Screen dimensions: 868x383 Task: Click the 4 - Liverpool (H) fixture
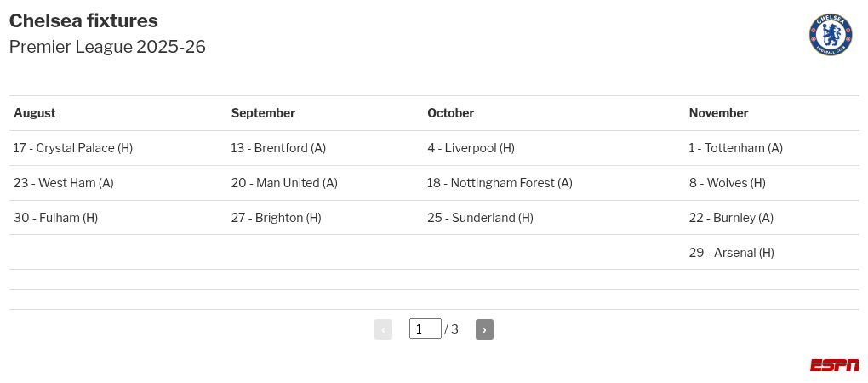click(471, 148)
